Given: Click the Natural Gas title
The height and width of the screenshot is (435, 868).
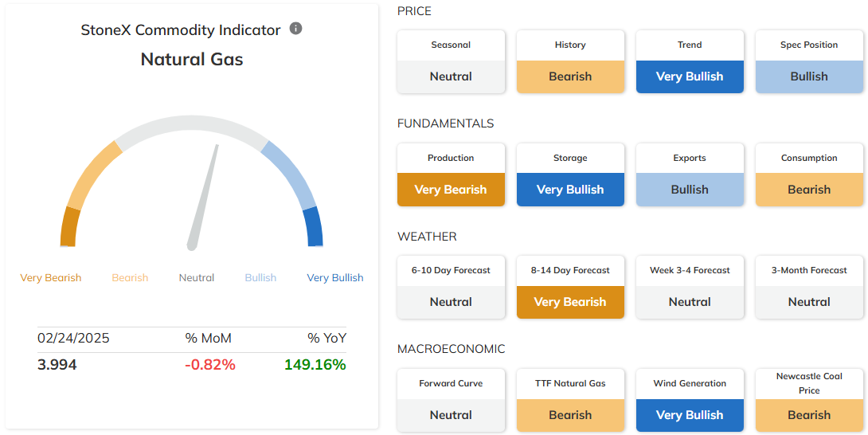Looking at the screenshot, I should click(x=192, y=59).
